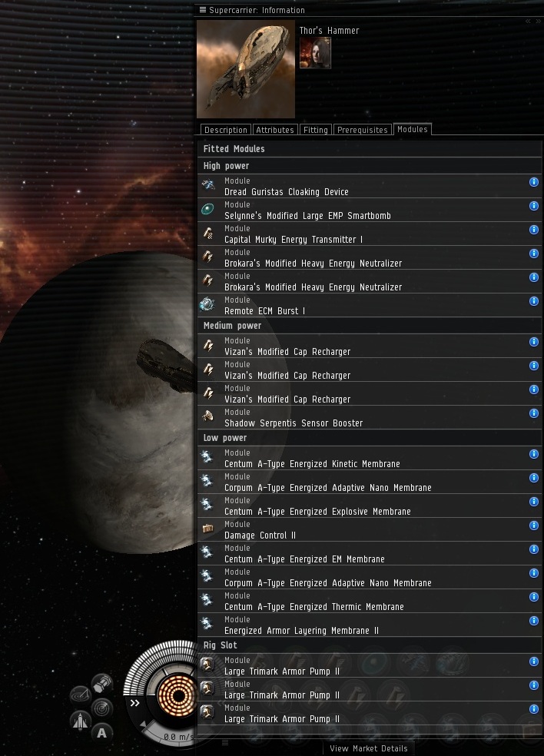Select the Shadow Serpentis Sensor Booster text
This screenshot has height=756, width=544.
pyautogui.click(x=294, y=423)
